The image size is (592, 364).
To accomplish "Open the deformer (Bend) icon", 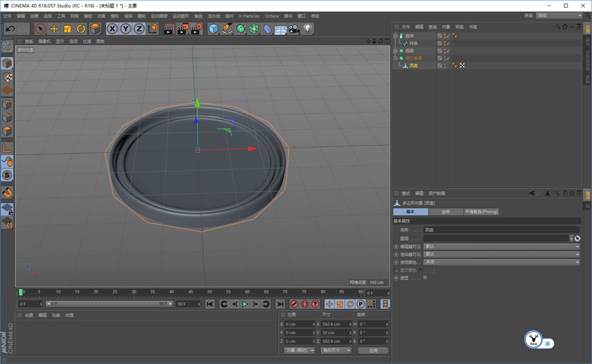I will (267, 29).
